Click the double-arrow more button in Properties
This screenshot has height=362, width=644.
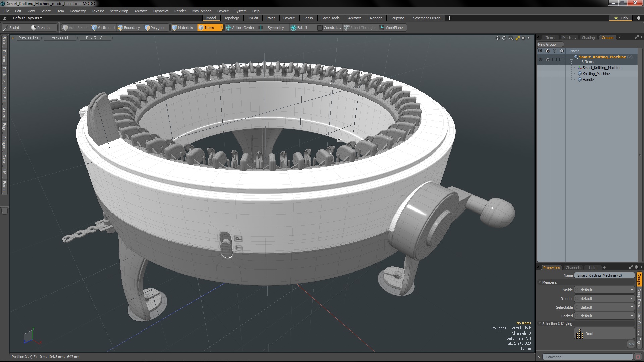(631, 344)
